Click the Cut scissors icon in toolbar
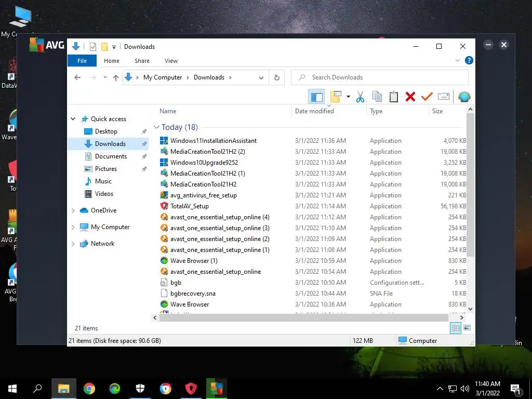This screenshot has height=399, width=532. point(360,97)
